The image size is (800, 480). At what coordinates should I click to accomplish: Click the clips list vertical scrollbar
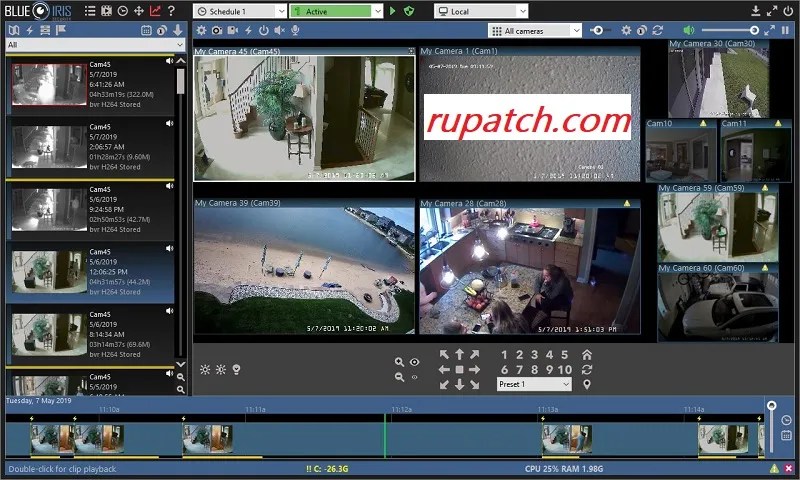click(x=181, y=82)
